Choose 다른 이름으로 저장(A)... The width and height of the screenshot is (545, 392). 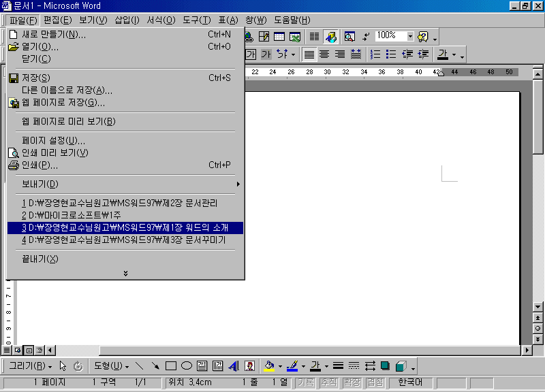tap(125, 91)
